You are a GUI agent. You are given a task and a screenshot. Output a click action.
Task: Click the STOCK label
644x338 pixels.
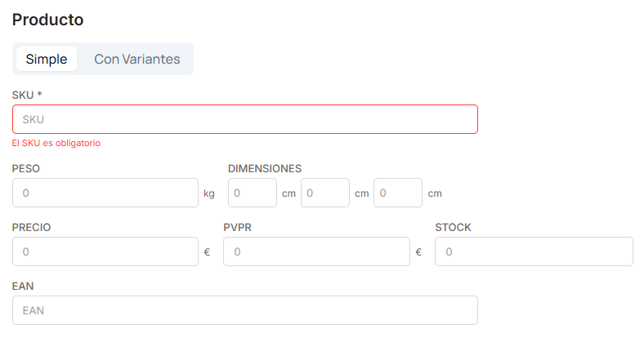(453, 227)
